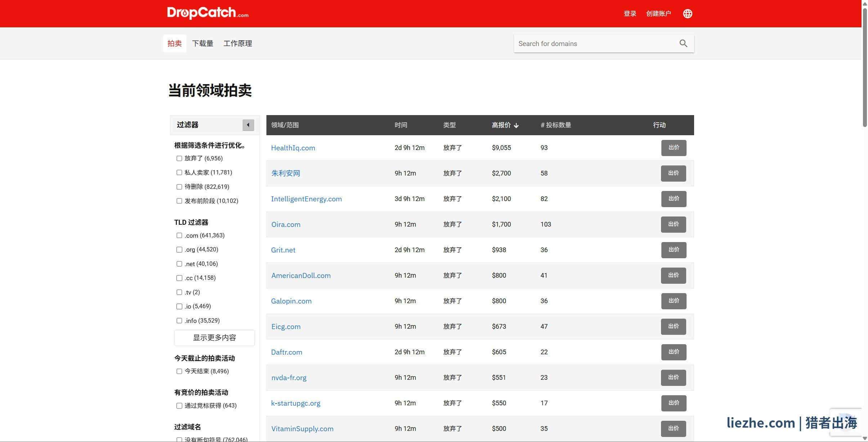Check 通过竞标获得 (643) checkbox
Image resolution: width=868 pixels, height=442 pixels.
click(x=179, y=406)
